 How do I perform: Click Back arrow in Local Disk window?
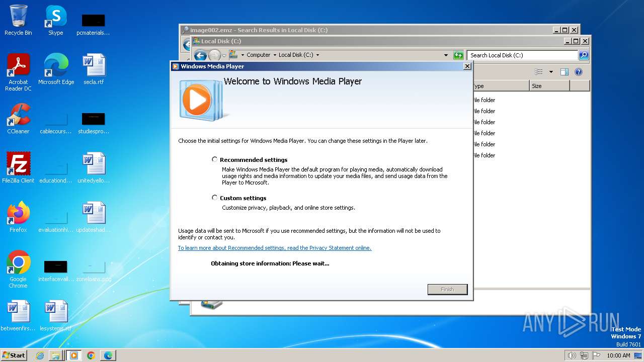tap(200, 55)
